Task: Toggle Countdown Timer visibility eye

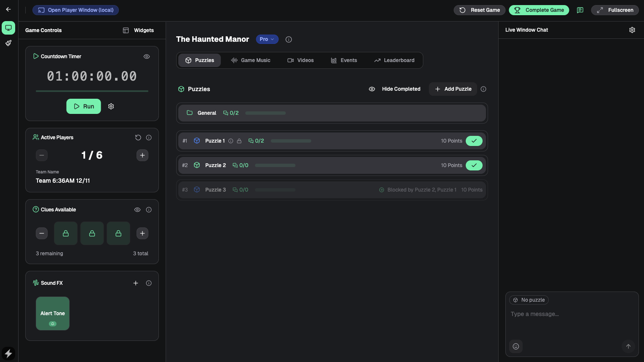Action: pos(147,57)
